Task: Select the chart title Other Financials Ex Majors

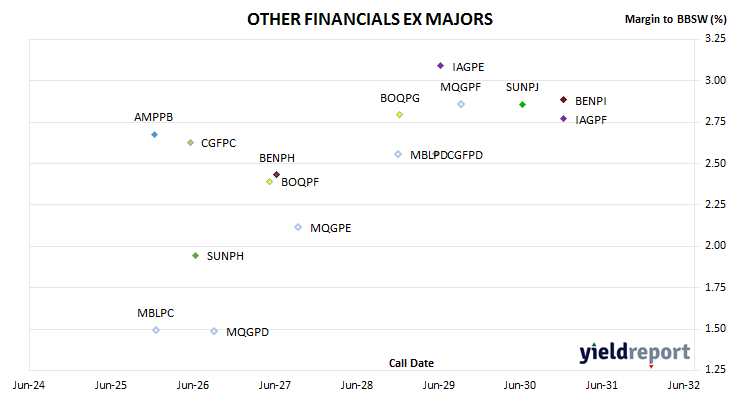Action: coord(370,19)
